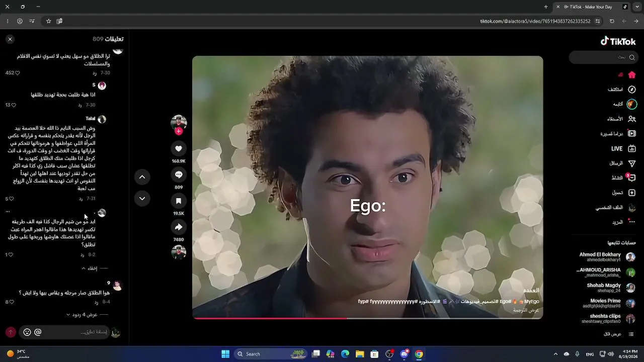
Task: Insert a mention with the @ icon
Action: click(38, 332)
